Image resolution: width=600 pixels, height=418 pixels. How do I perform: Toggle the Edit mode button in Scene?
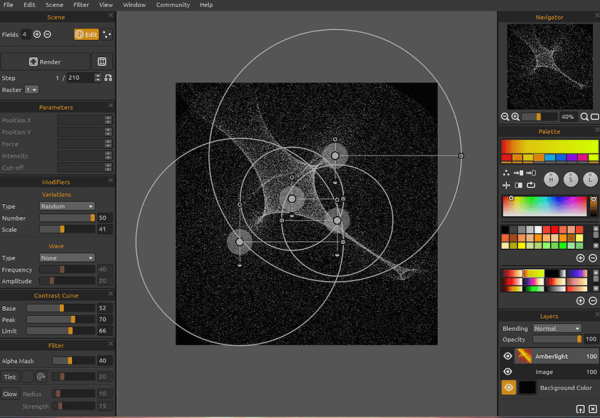pos(86,34)
